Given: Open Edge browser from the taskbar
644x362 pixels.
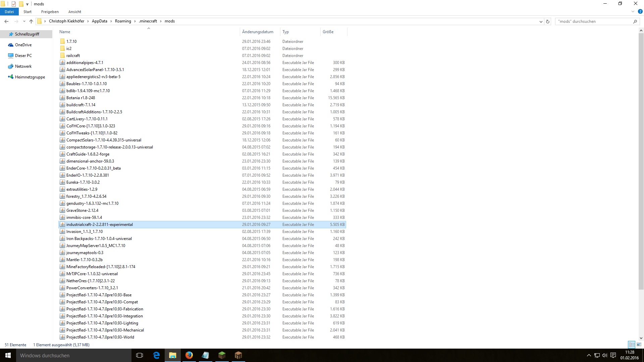Looking at the screenshot, I should click(156, 355).
